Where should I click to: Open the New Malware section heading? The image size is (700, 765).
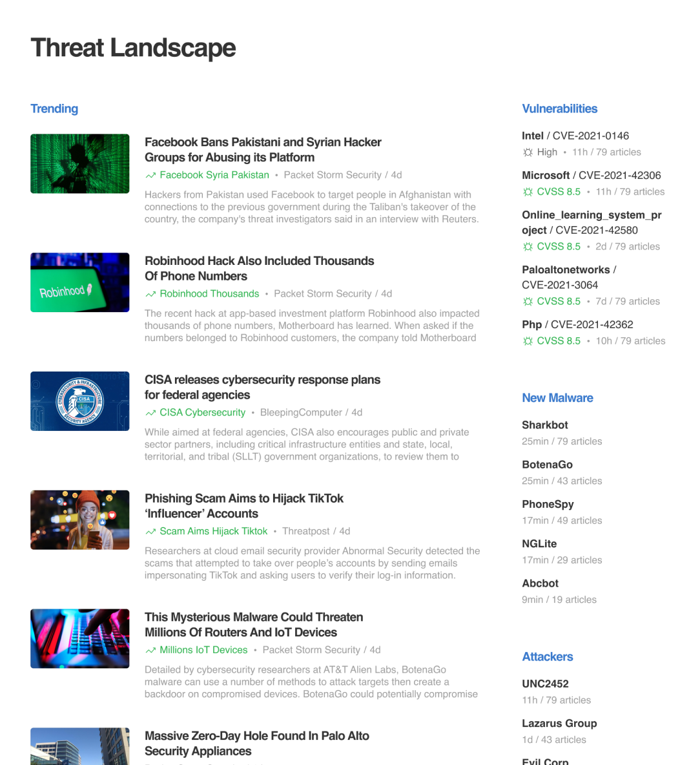click(x=558, y=398)
